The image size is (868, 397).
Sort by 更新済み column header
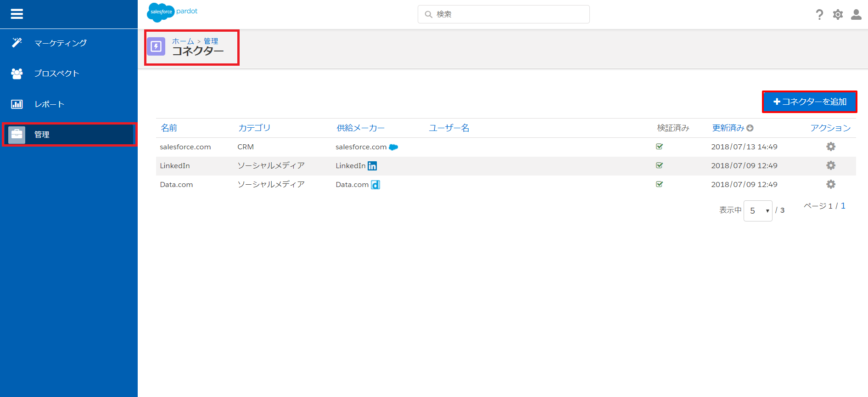click(728, 128)
